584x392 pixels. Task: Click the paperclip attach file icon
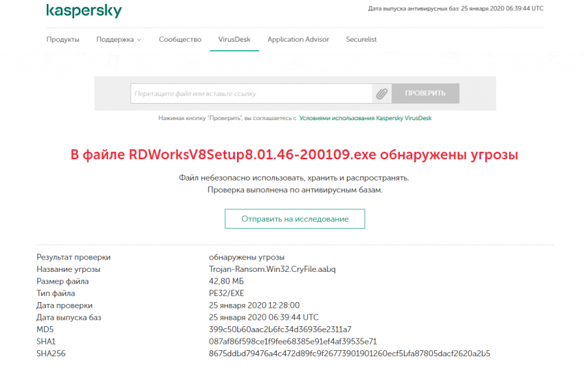(x=381, y=93)
